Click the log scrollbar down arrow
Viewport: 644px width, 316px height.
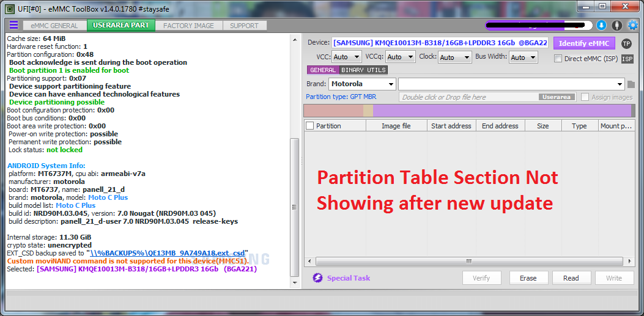pyautogui.click(x=295, y=283)
